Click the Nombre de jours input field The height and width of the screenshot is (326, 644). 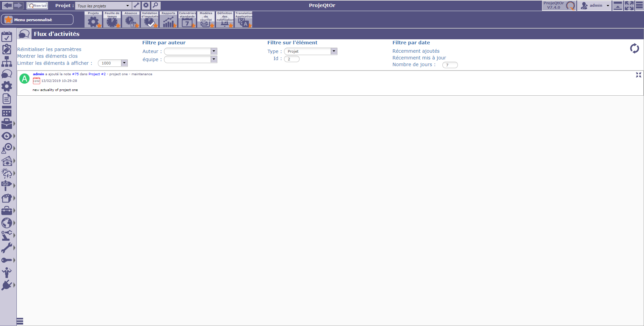click(x=450, y=65)
